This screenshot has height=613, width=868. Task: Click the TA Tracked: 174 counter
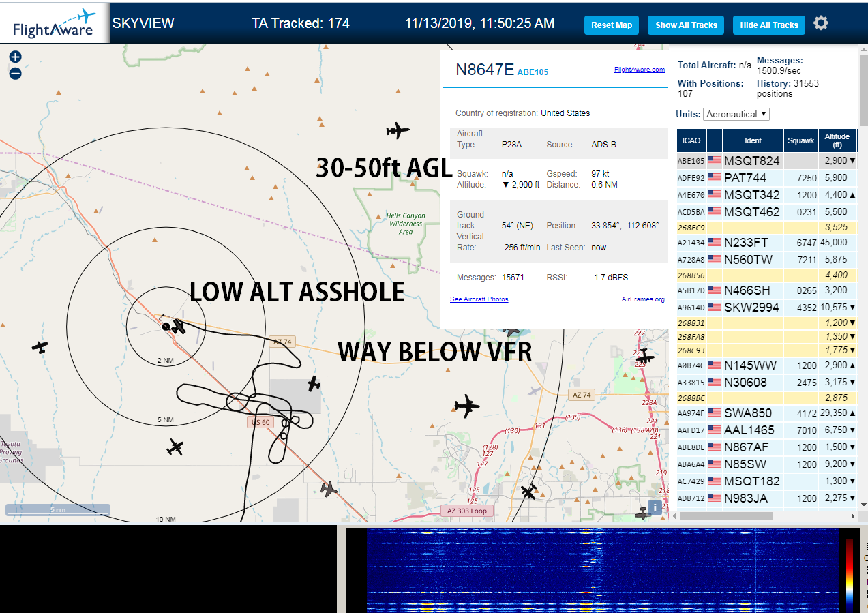click(x=301, y=23)
